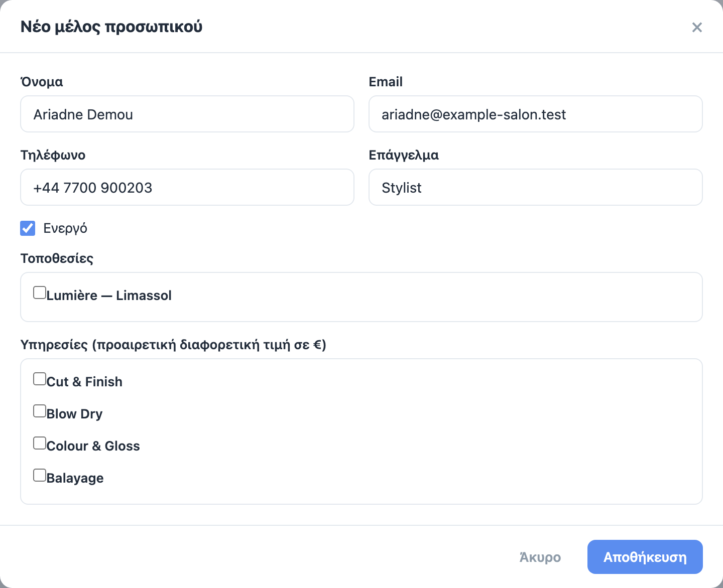Tick the Blow Dry checkbox
This screenshot has width=723, height=588.
(x=40, y=411)
